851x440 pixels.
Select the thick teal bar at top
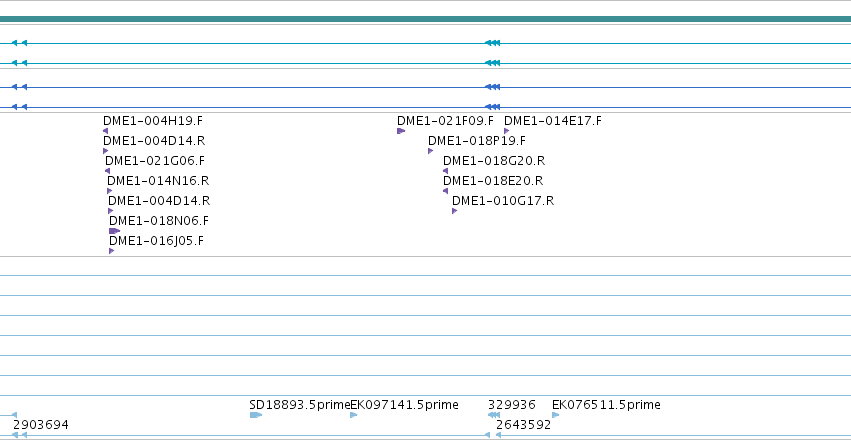click(x=426, y=19)
